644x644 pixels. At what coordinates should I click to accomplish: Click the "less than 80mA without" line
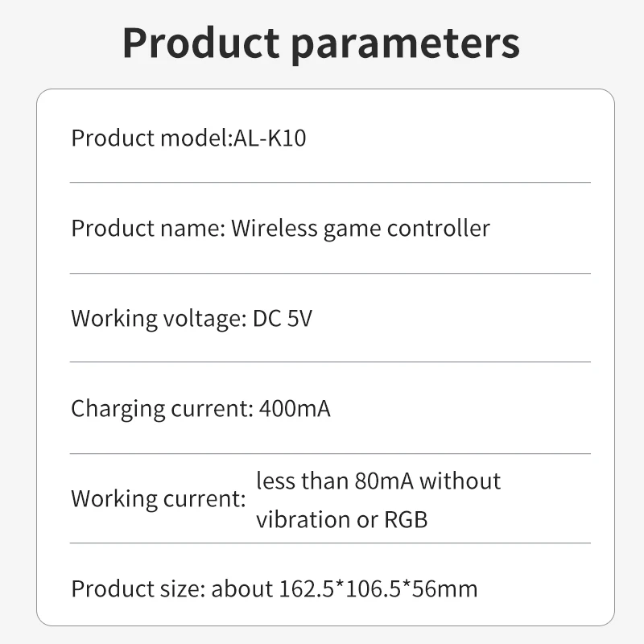tap(378, 481)
